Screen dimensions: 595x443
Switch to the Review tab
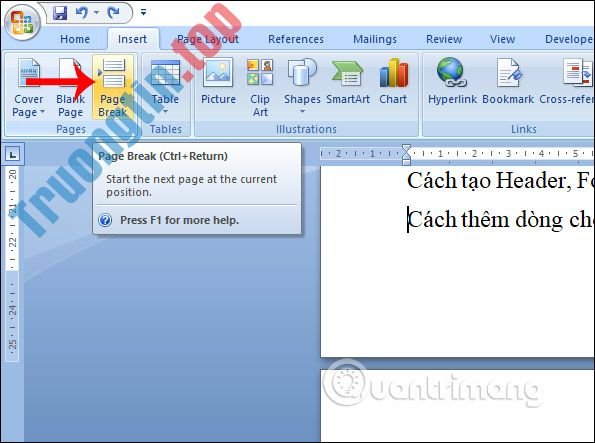(x=444, y=39)
